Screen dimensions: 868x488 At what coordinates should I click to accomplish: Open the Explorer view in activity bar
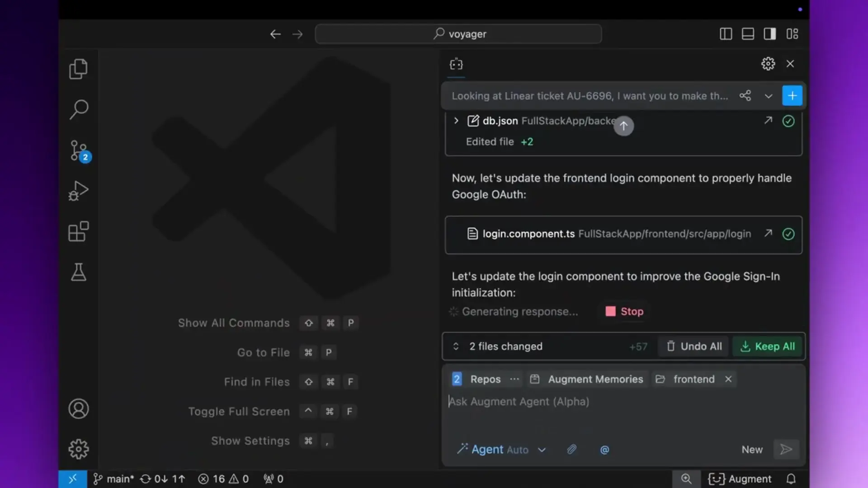pos(78,69)
